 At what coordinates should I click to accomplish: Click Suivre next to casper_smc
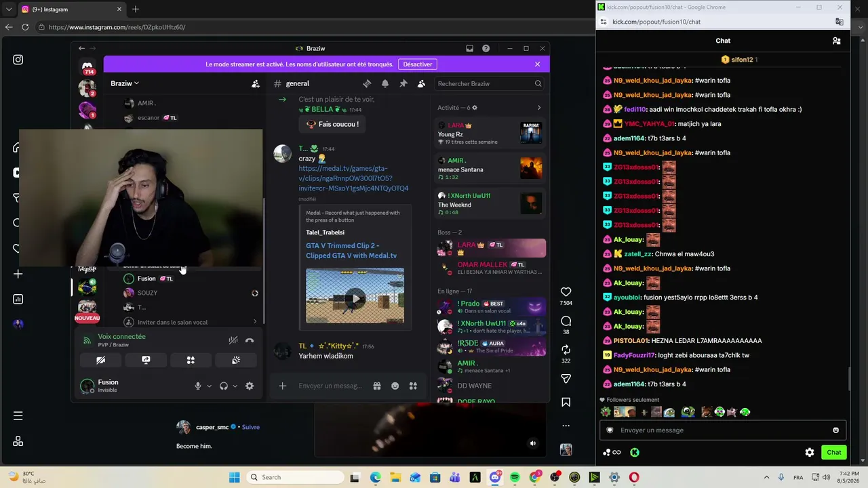pos(251,427)
